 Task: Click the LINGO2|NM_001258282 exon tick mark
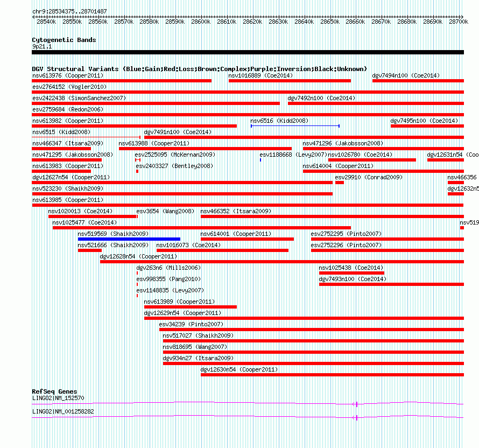point(356,418)
